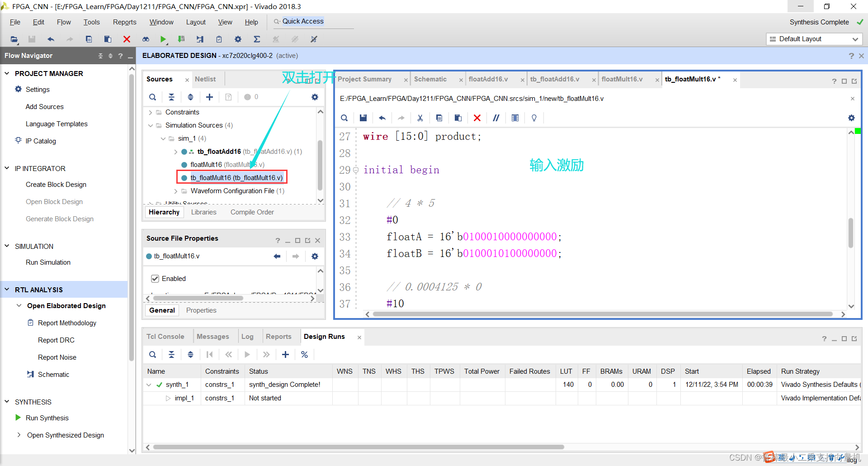The image size is (868, 466).
Task: Open the Tools menu
Action: (x=91, y=22)
